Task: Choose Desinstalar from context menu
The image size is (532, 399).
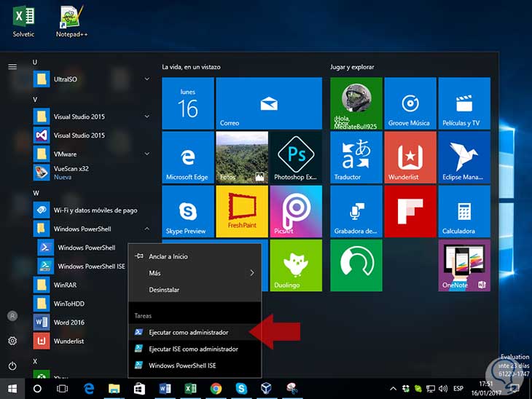Action: 195,290
